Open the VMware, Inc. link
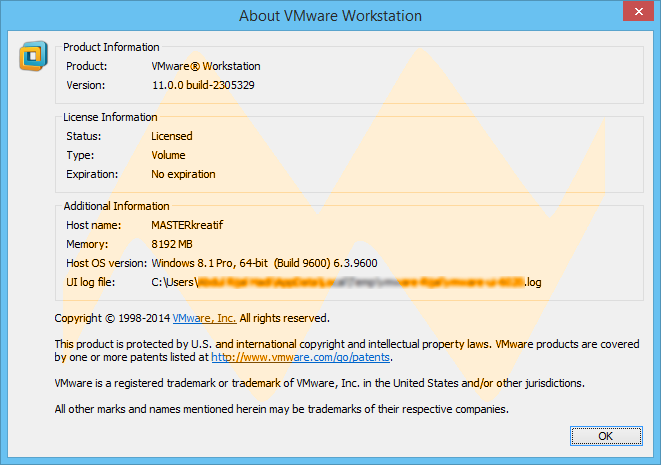661x465 pixels. coord(204,318)
